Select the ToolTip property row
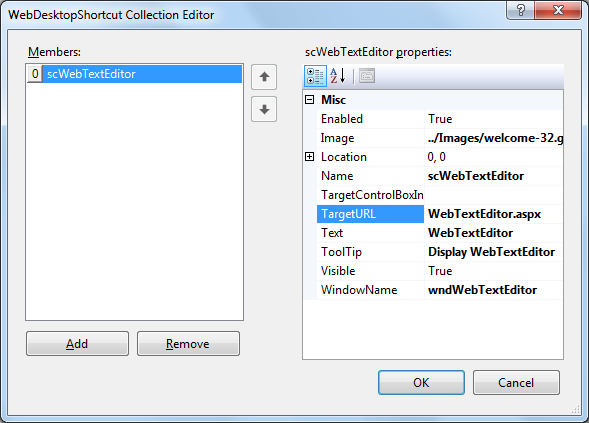Screen dimensions: 589x423 pos(439,252)
